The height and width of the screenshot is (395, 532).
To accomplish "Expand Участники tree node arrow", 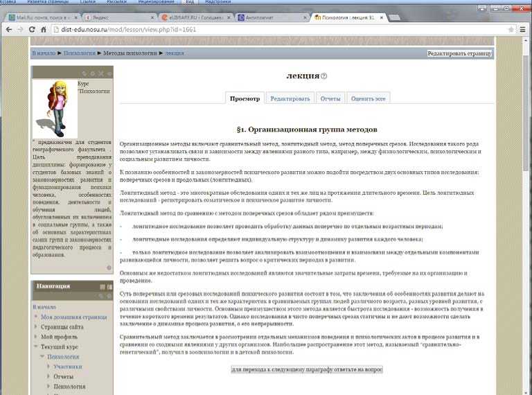I will 48,367.
